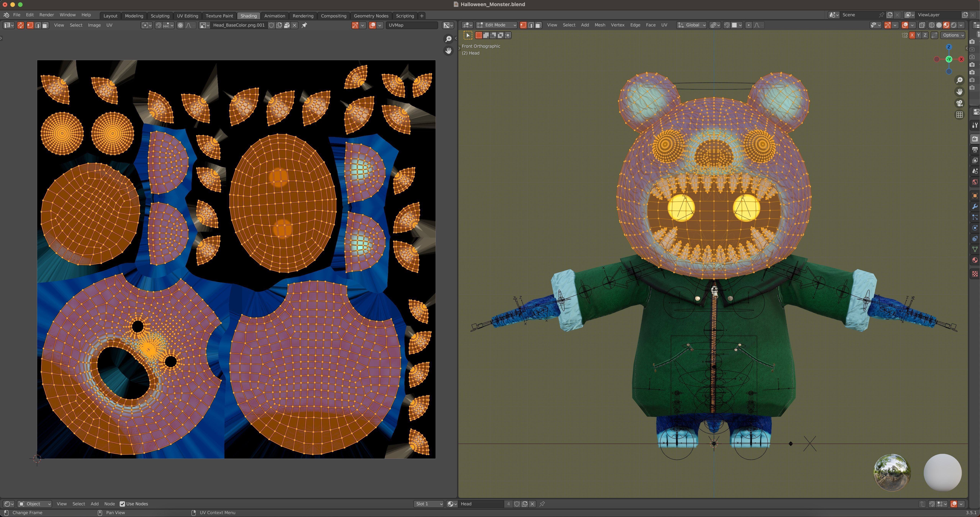Open Modifier properties wrench tab
980x517 pixels.
tap(975, 207)
